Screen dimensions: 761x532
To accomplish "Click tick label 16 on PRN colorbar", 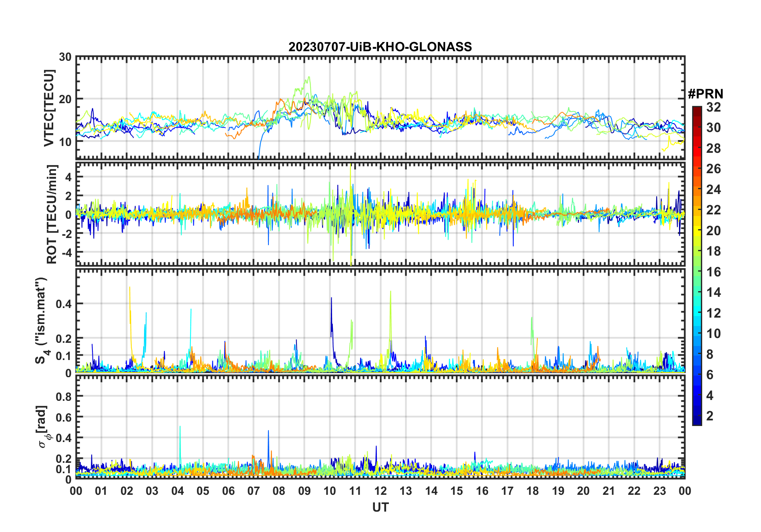I will tap(714, 272).
